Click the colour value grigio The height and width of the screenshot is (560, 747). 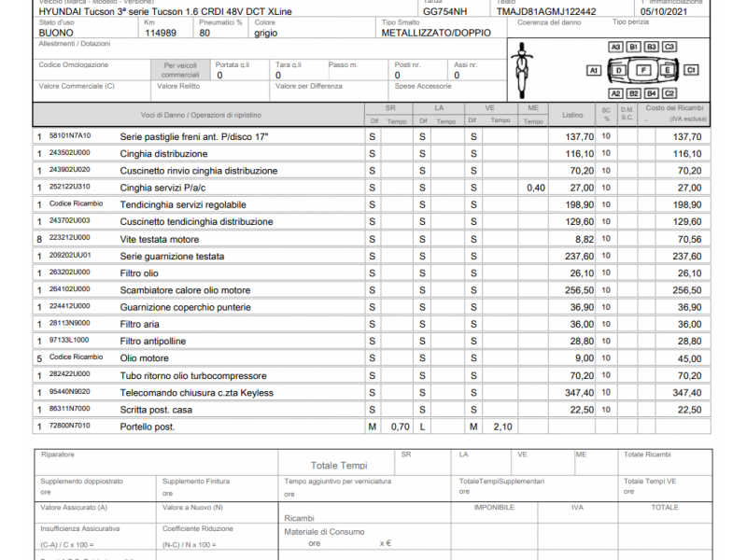click(x=266, y=34)
